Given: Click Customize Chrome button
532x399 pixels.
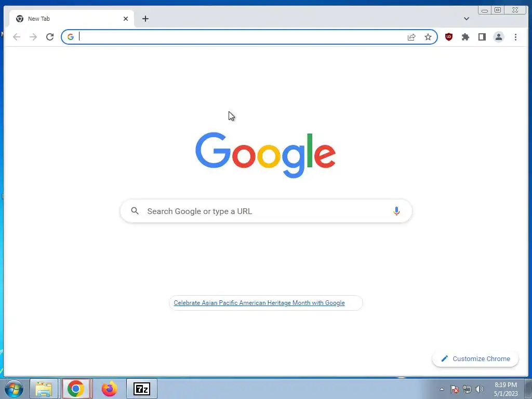Looking at the screenshot, I should pyautogui.click(x=475, y=358).
